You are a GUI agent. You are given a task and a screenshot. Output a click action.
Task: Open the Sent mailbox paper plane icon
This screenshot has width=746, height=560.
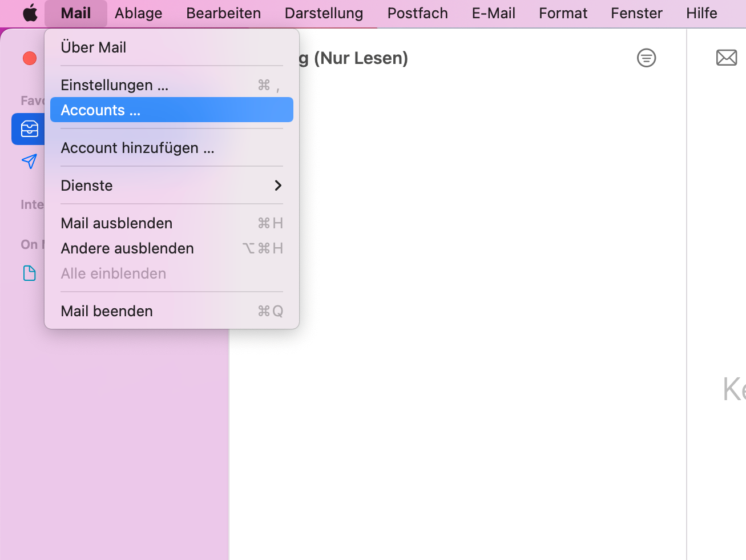30,162
